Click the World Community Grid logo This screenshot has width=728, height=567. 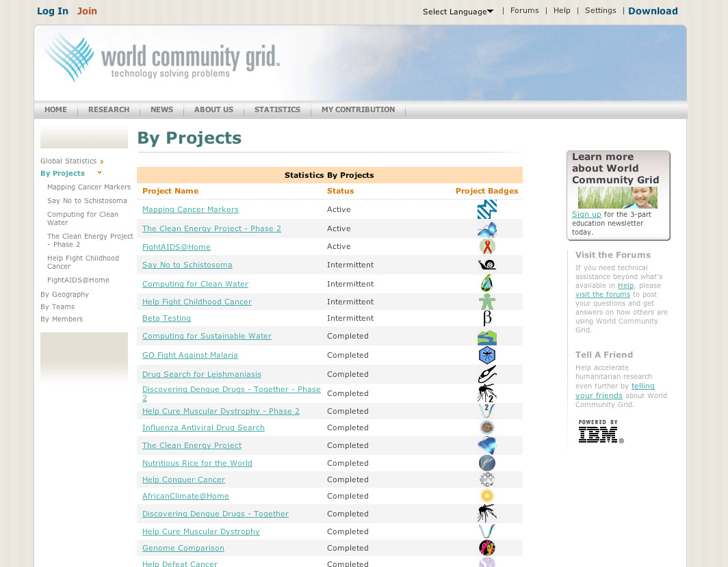point(162,58)
